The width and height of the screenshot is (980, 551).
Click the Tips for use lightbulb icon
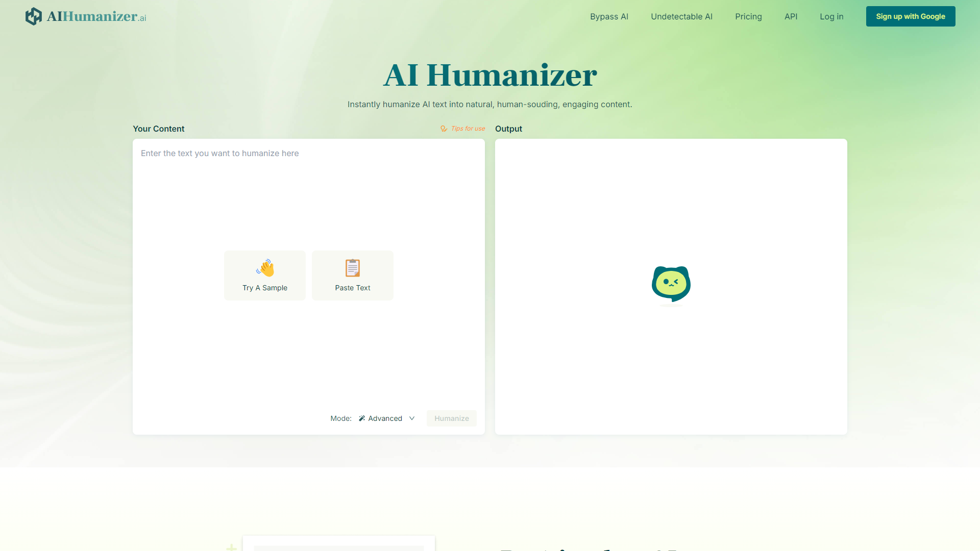tap(444, 129)
